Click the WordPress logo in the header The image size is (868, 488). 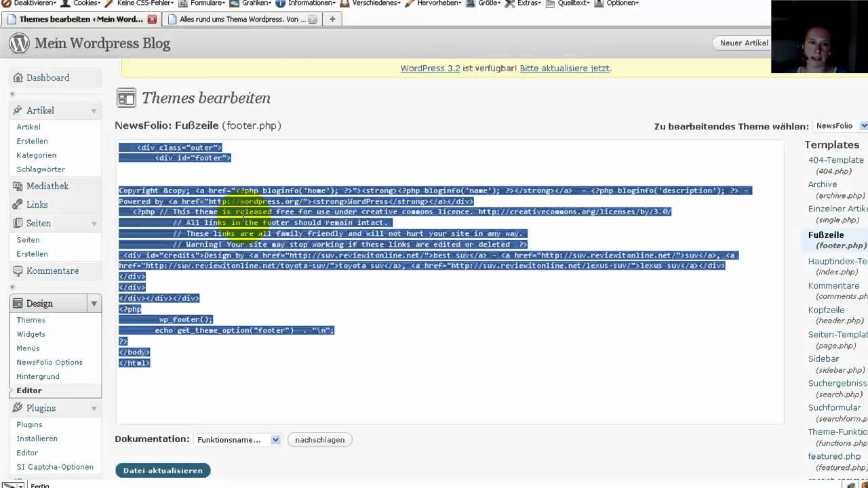(x=19, y=43)
